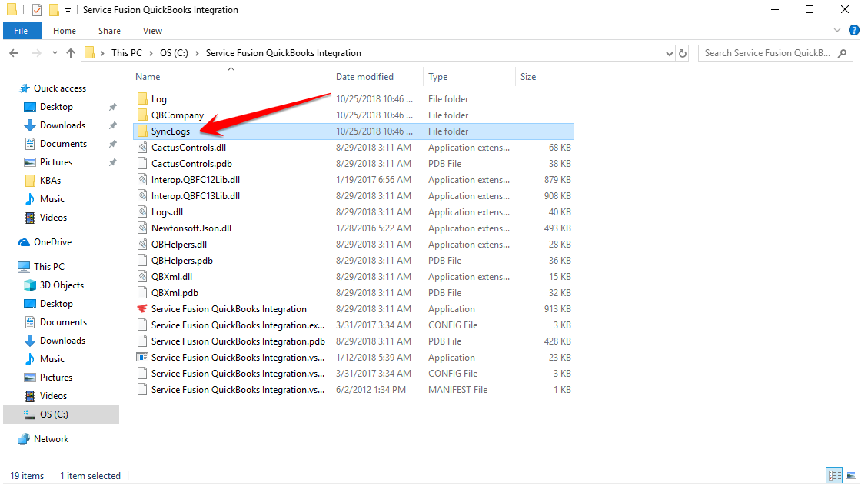The height and width of the screenshot is (486, 868).
Task: Open the address bar history dropdown
Action: coord(669,53)
